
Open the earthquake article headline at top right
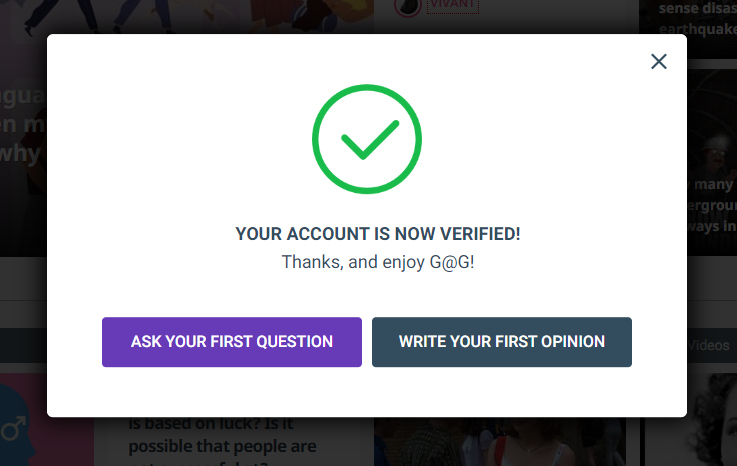(x=697, y=18)
